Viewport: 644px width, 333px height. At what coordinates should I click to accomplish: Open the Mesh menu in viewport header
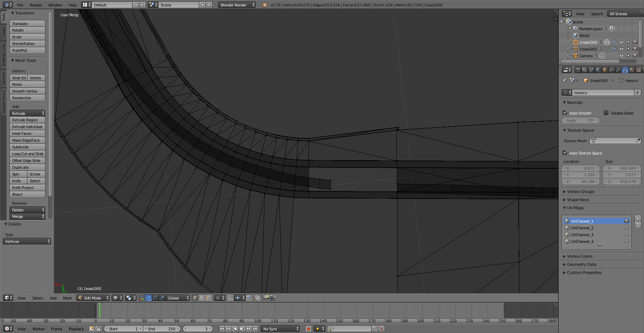tap(67, 298)
